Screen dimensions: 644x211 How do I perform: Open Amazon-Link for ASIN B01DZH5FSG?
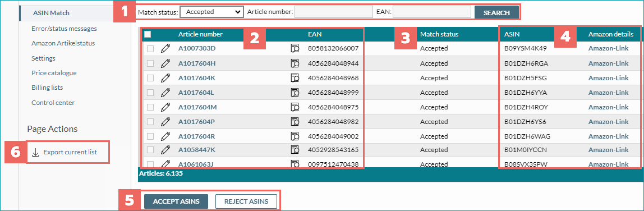(x=608, y=78)
